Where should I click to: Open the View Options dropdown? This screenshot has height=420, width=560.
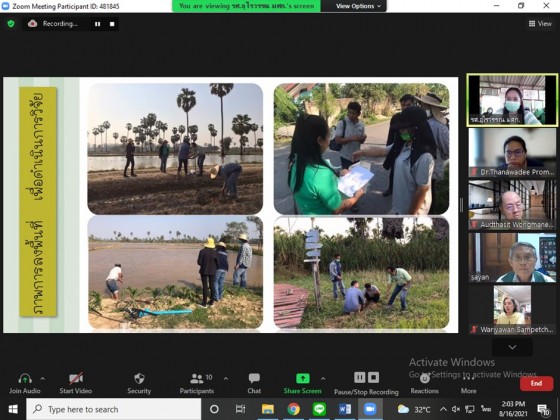click(x=358, y=6)
